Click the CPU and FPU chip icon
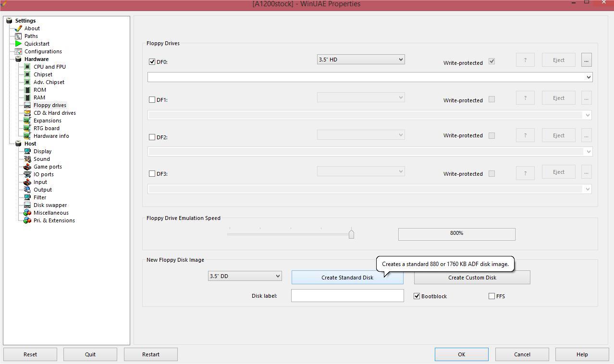 point(27,67)
